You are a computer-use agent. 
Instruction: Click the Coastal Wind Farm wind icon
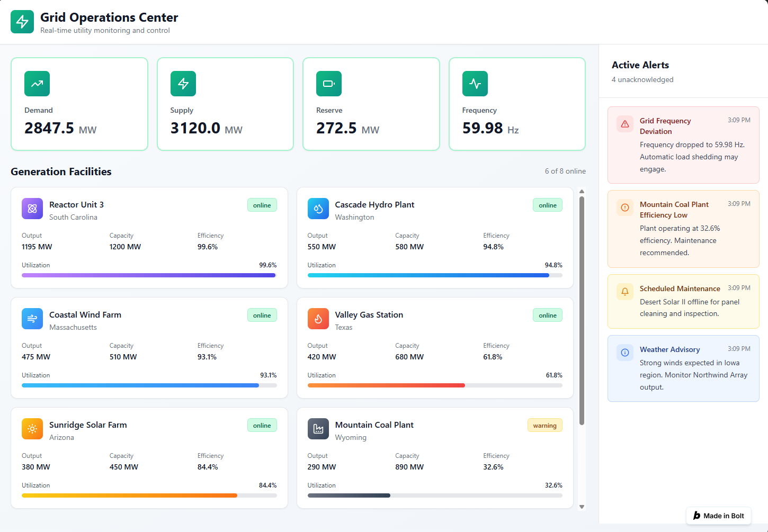point(32,319)
